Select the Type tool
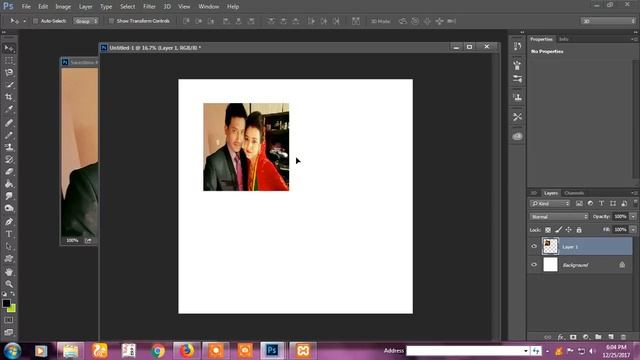640x360 pixels. click(x=9, y=234)
